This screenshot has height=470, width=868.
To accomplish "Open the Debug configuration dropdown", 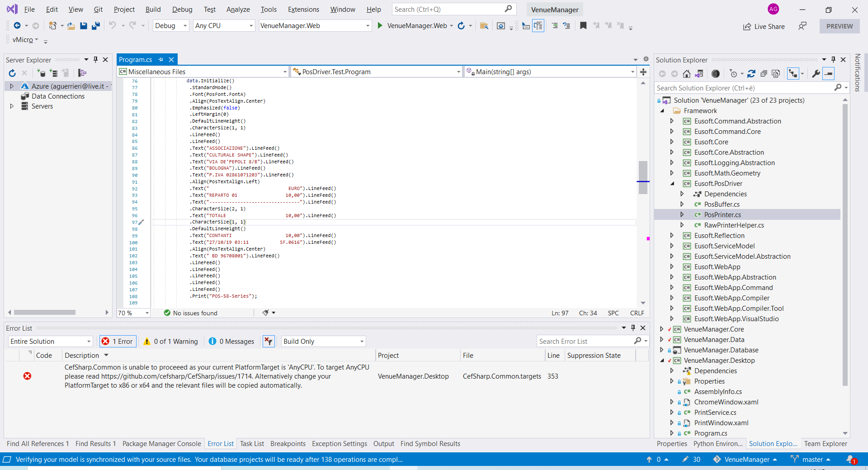I will tap(171, 26).
